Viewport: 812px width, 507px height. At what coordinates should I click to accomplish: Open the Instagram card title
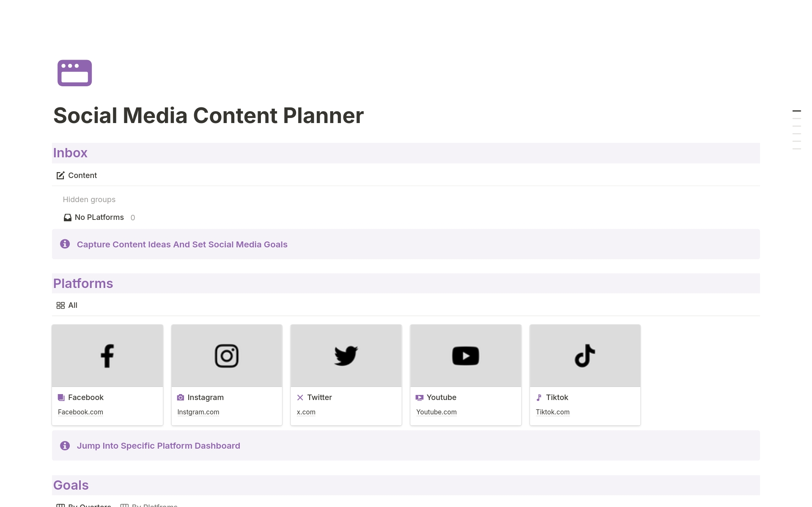[x=206, y=397]
